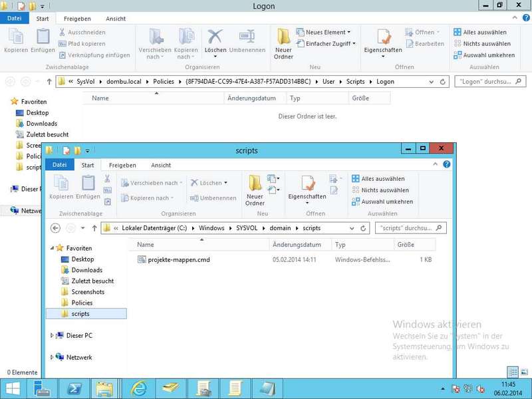Open Freigeben tab in Logon window
This screenshot has width=532, height=399.
pos(76,19)
